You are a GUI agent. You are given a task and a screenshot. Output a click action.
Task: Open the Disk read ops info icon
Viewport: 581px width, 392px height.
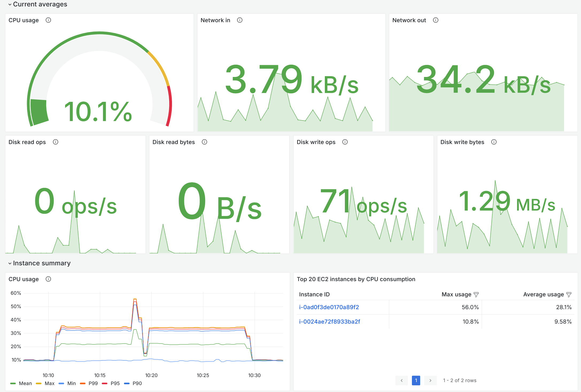[56, 142]
